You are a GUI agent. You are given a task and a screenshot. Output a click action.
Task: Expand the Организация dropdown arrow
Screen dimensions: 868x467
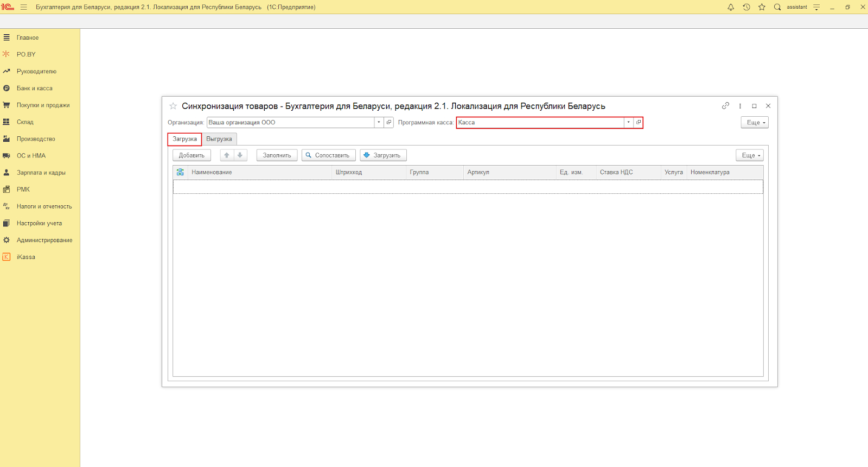(x=379, y=122)
